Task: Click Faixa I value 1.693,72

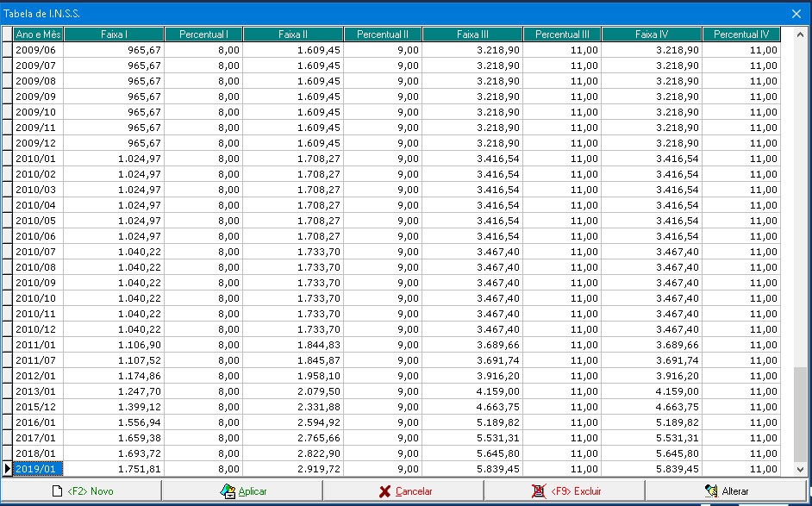Action: click(x=114, y=453)
